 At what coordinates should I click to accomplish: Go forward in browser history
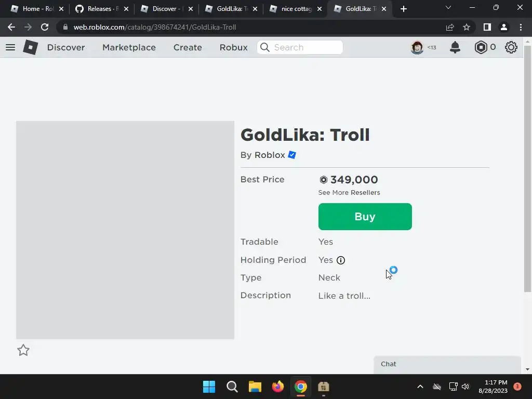coord(28,27)
